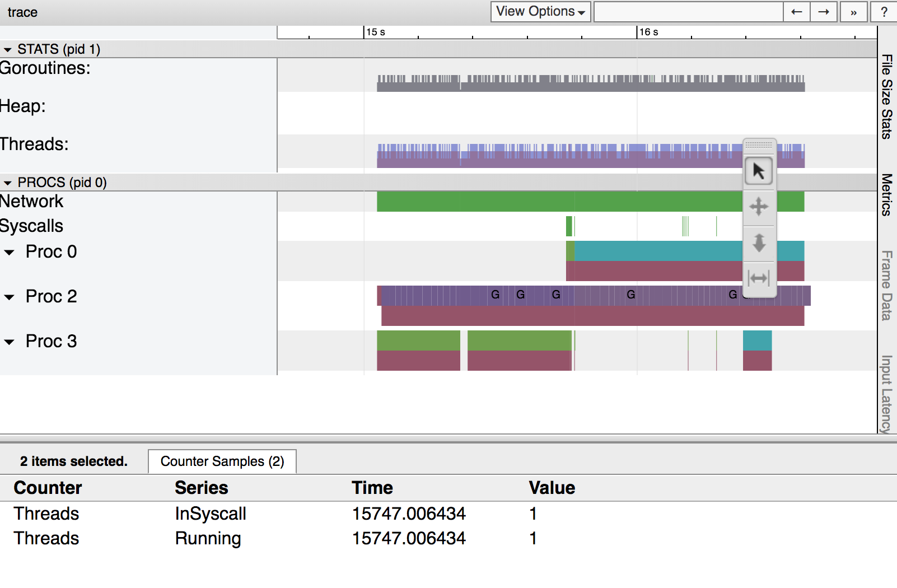
Task: Grab the mouse mode selector drag handle
Action: click(x=759, y=144)
